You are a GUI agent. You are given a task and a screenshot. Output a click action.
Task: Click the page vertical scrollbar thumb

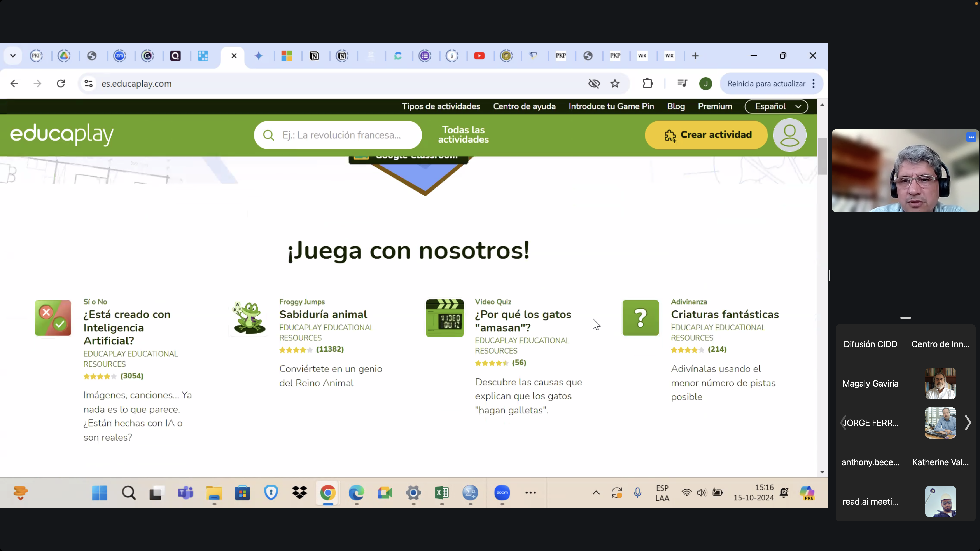click(x=822, y=156)
